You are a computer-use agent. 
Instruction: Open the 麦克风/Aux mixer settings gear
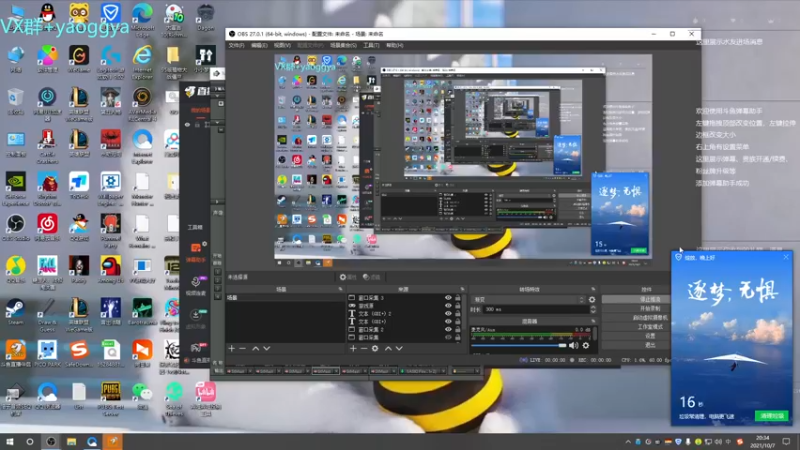(586, 345)
